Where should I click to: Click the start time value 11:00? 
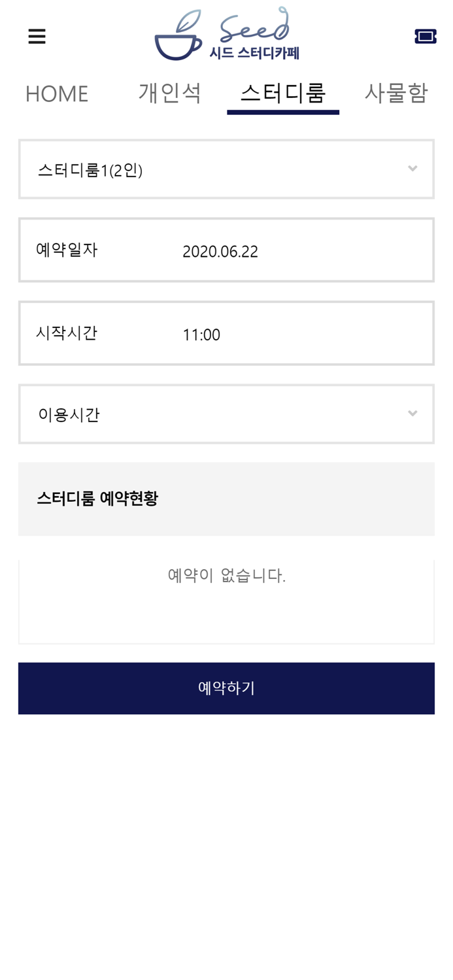pyautogui.click(x=201, y=334)
